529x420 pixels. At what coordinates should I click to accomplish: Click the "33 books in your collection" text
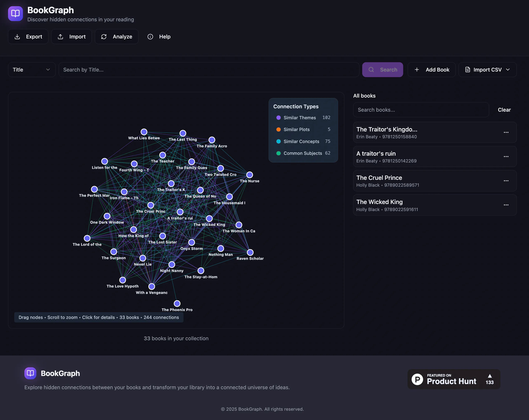(x=176, y=338)
